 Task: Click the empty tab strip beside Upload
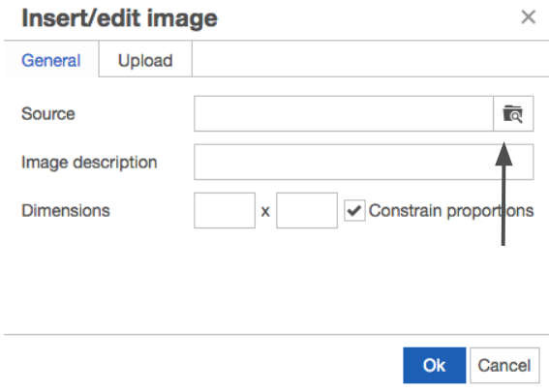coord(371,59)
